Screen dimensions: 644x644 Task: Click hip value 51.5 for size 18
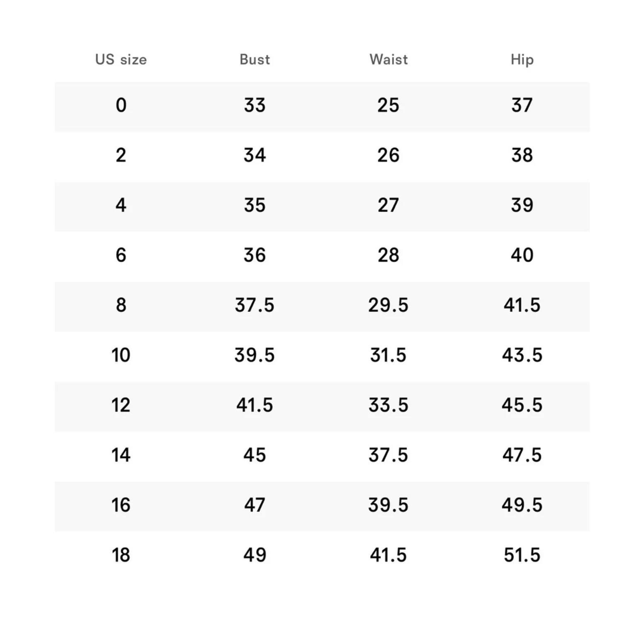522,555
